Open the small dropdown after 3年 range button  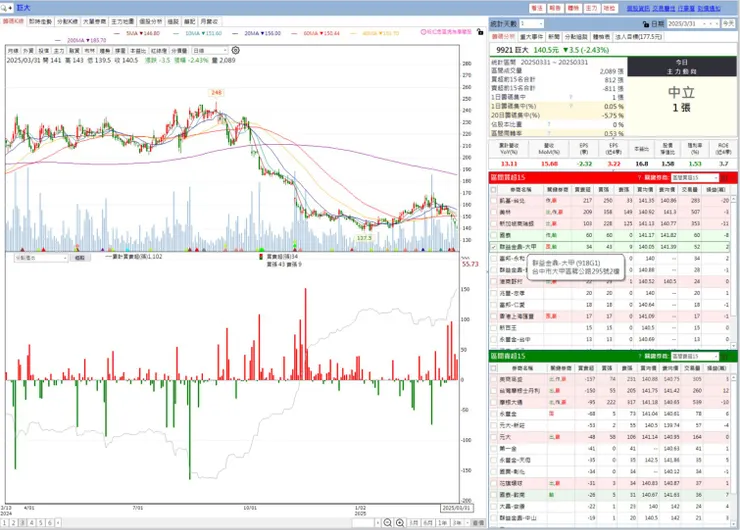tap(467, 522)
